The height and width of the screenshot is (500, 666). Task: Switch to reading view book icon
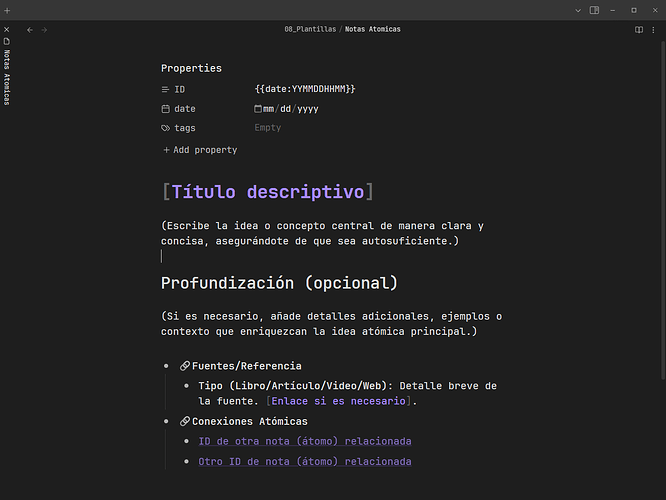tap(638, 30)
